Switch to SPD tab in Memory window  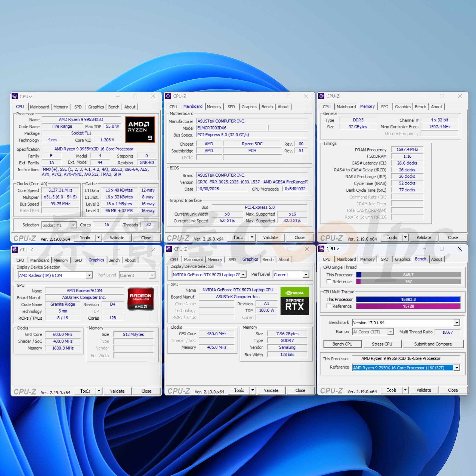click(x=384, y=107)
